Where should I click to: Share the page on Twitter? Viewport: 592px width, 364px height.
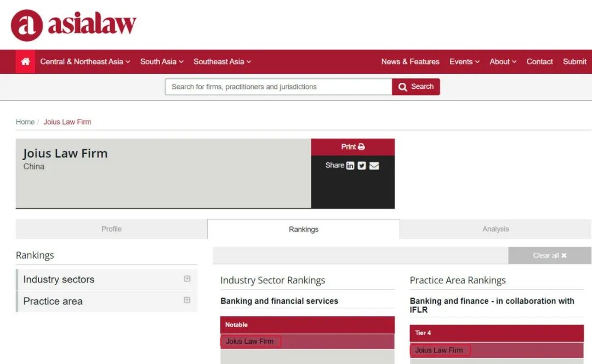click(x=362, y=166)
